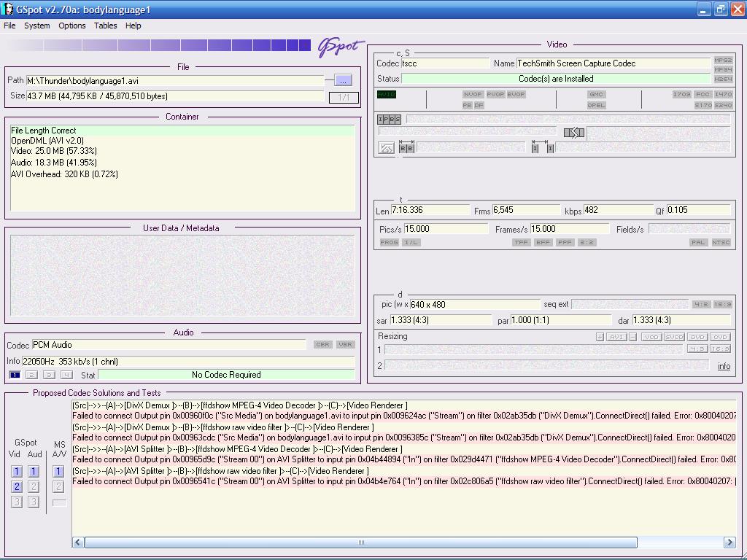Click "AVI Overhead: 320 KB (0.72%)" line
Screen dimensions: 747x560
click(64, 174)
